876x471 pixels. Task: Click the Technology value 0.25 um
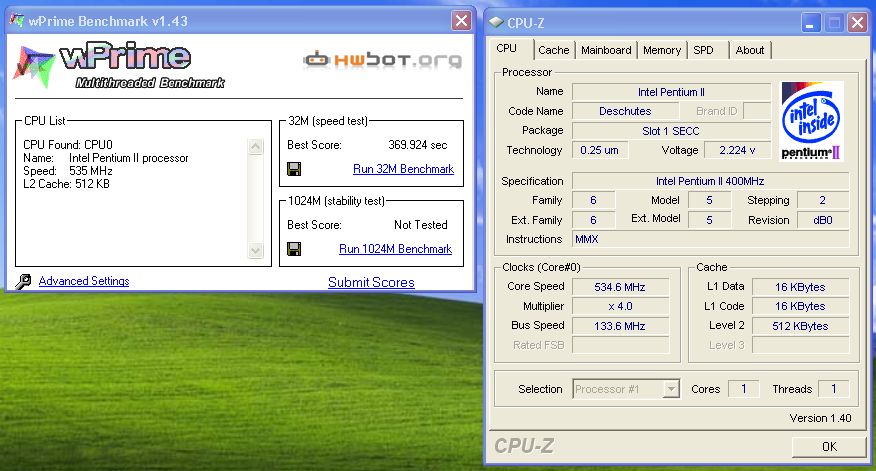coord(599,150)
